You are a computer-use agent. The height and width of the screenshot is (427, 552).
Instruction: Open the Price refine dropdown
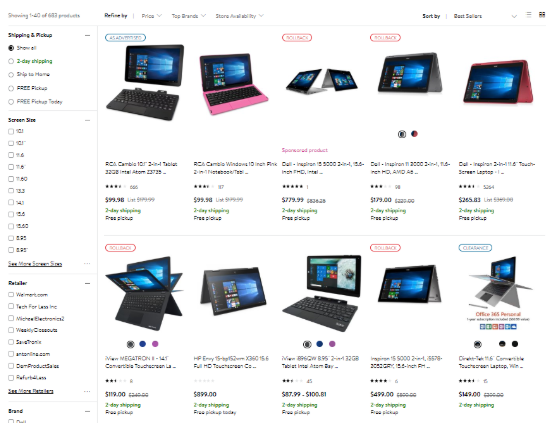(152, 16)
